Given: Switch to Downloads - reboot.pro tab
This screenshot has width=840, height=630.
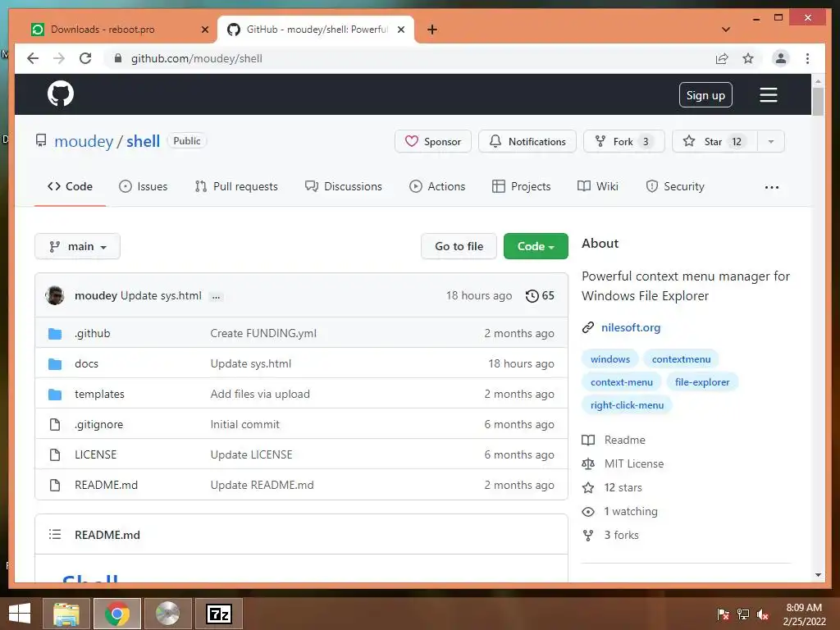Looking at the screenshot, I should tap(119, 30).
